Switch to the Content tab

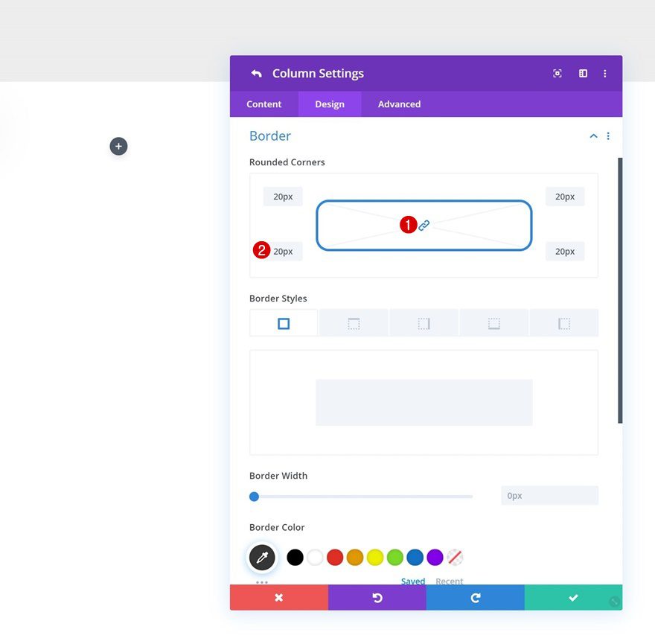pos(263,103)
